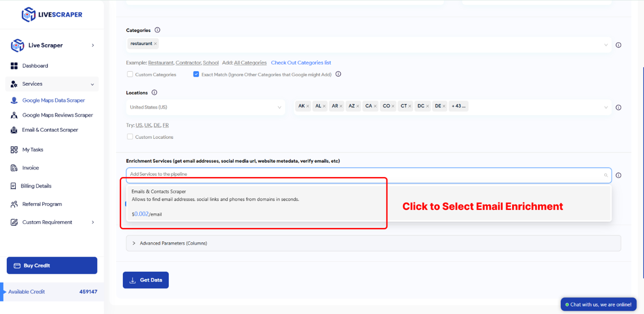
Task: Remove the CO state tag
Action: (x=393, y=106)
